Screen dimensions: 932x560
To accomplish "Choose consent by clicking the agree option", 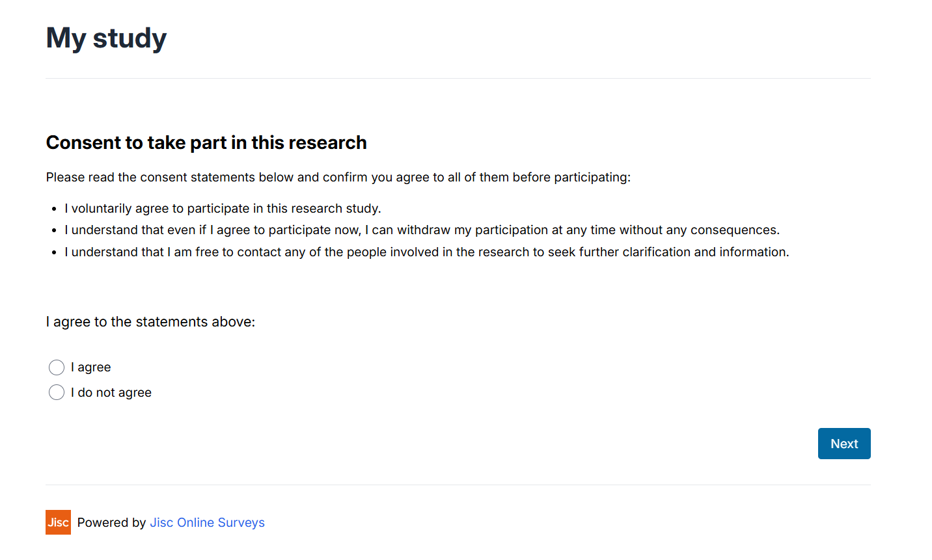I will coord(57,367).
